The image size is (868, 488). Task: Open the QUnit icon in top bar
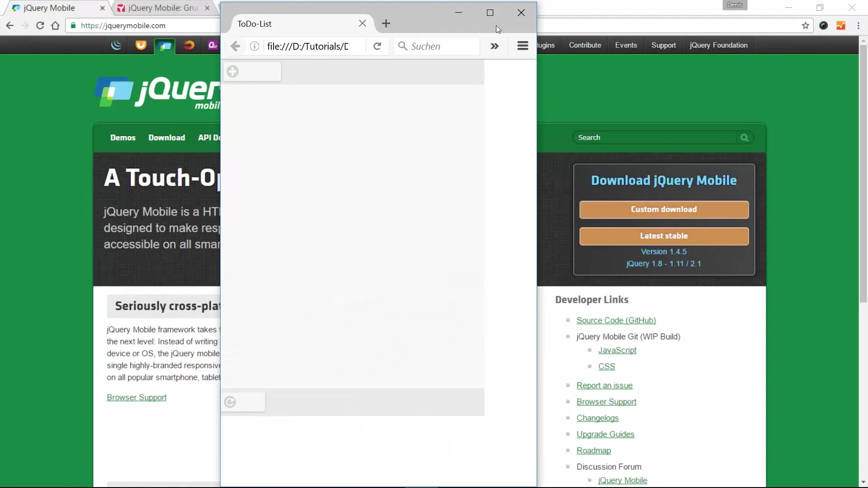(x=212, y=45)
